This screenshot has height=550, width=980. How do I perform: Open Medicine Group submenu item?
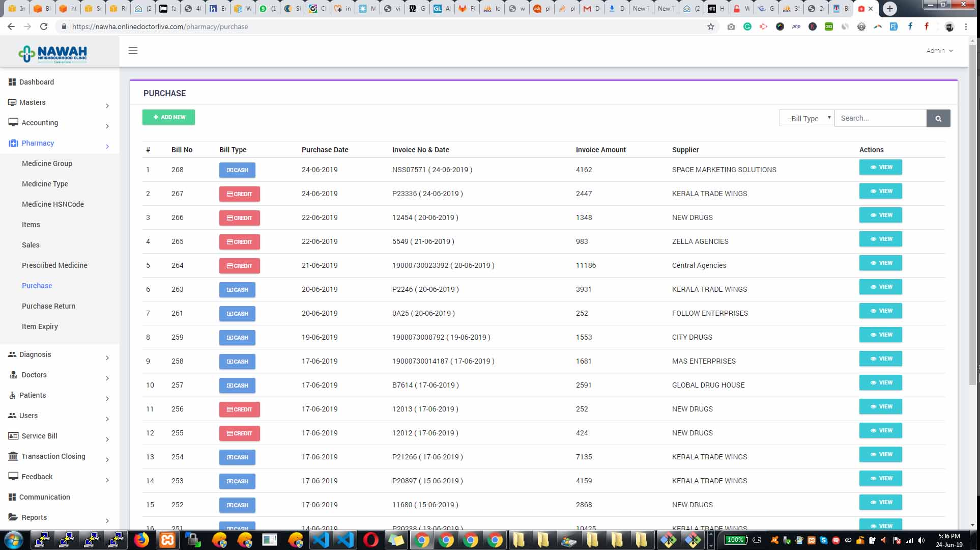47,163
